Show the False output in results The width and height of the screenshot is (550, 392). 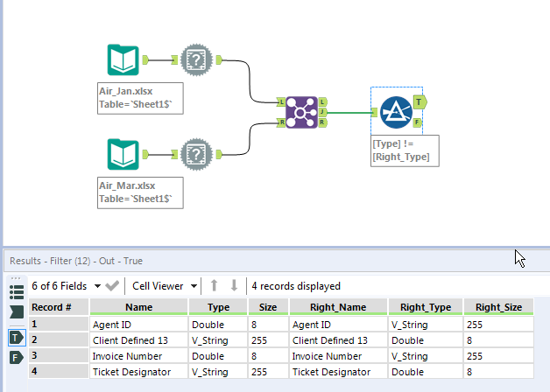click(x=16, y=358)
